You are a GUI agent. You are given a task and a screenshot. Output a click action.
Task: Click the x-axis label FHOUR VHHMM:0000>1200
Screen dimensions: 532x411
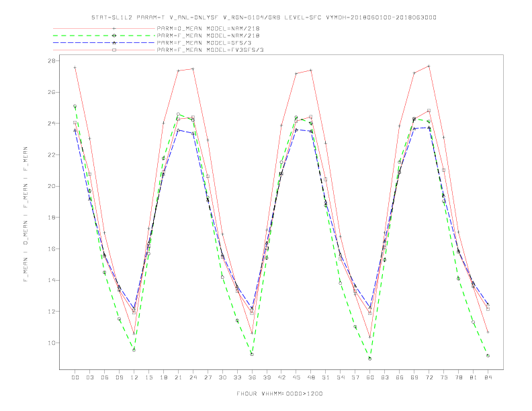[x=279, y=394]
